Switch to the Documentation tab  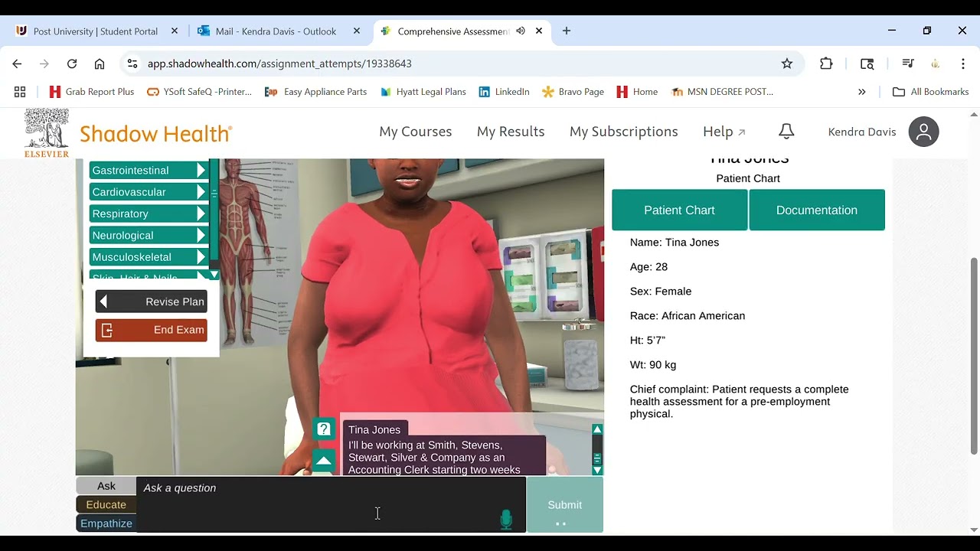click(x=817, y=210)
